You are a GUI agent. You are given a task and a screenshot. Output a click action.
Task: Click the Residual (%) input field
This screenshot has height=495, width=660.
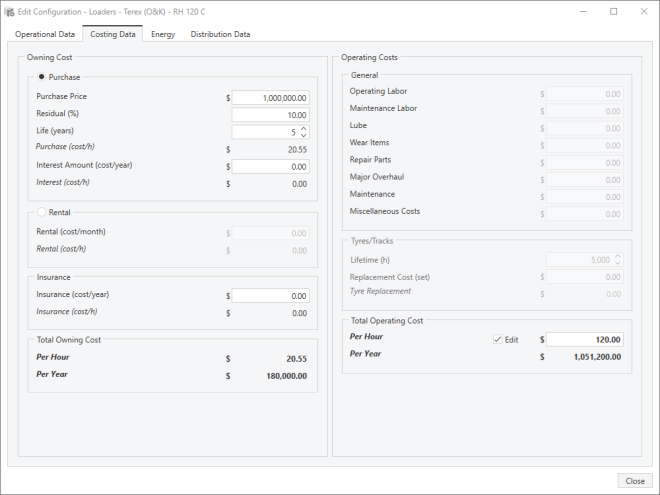click(271, 115)
